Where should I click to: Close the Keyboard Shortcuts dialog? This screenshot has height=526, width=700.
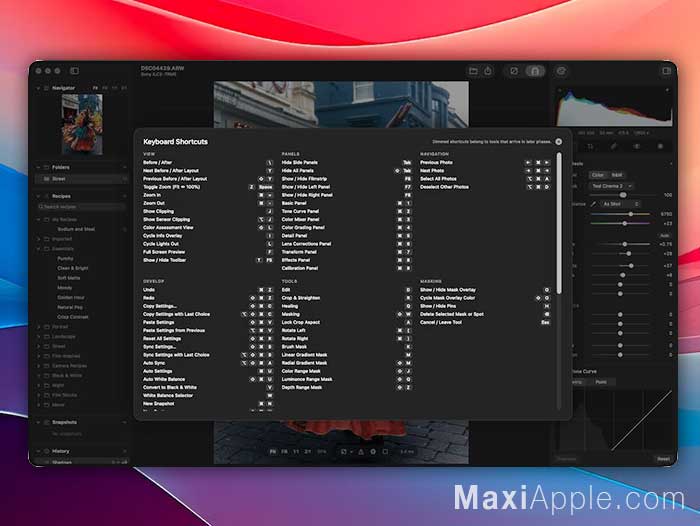pyautogui.click(x=558, y=142)
